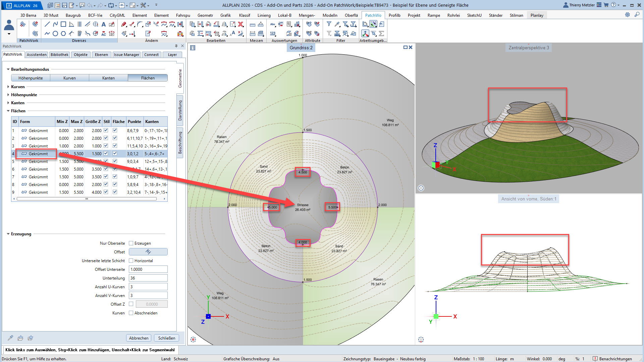Viewport: 644px width, 362px height.
Task: Open the Profilb ribbon tab
Action: click(x=394, y=15)
